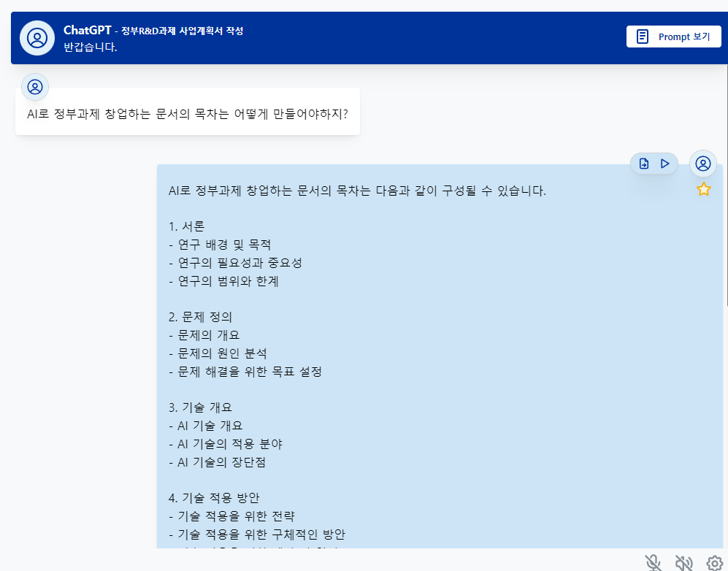Screen dimensions: 728x571
Task: Select the export-document icon above the AI answer
Action: point(642,164)
